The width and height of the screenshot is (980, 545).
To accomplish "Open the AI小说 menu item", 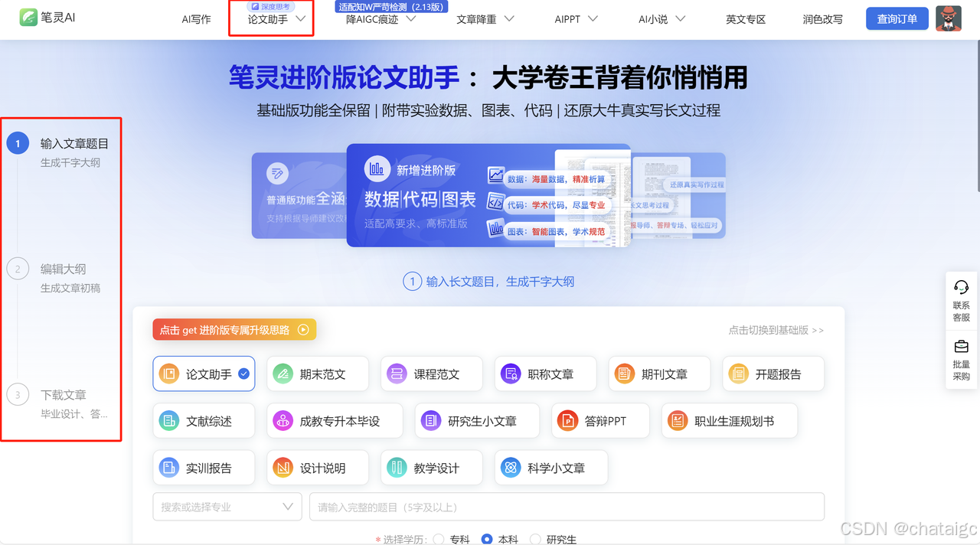I will tap(653, 19).
